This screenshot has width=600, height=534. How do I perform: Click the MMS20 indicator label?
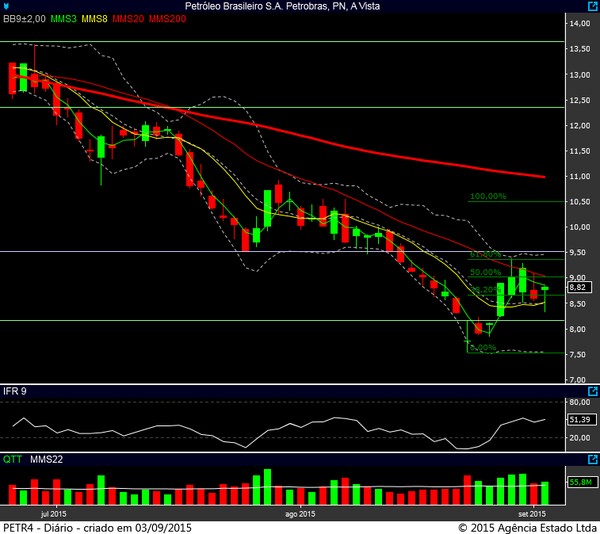[x=129, y=19]
